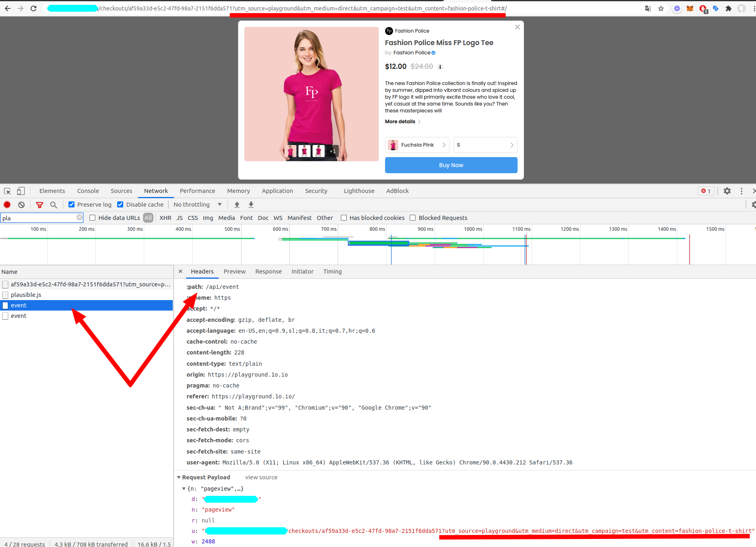Activate the DevTools inspect element picker
This screenshot has height=547, width=756.
(7, 191)
